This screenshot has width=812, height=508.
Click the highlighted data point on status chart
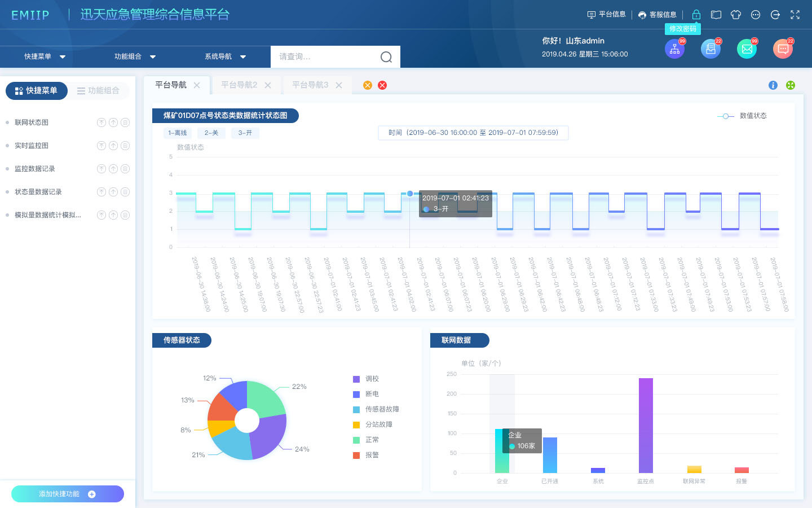coord(410,194)
